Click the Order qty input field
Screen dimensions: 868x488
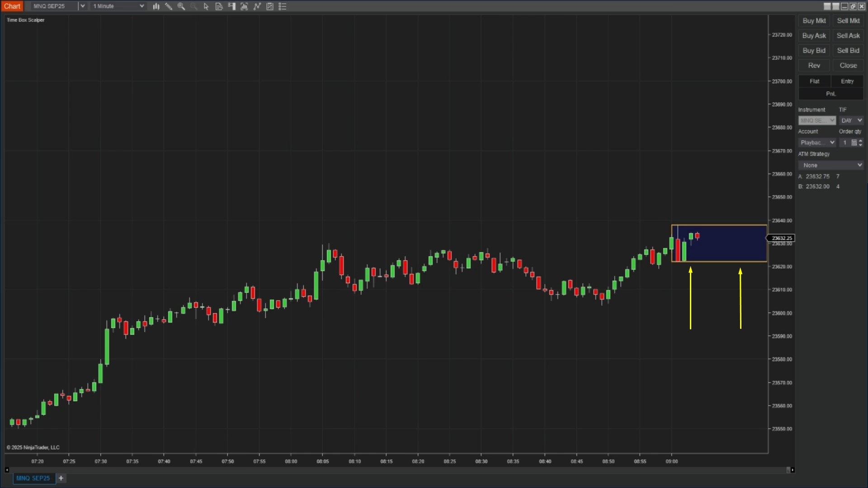(x=845, y=142)
